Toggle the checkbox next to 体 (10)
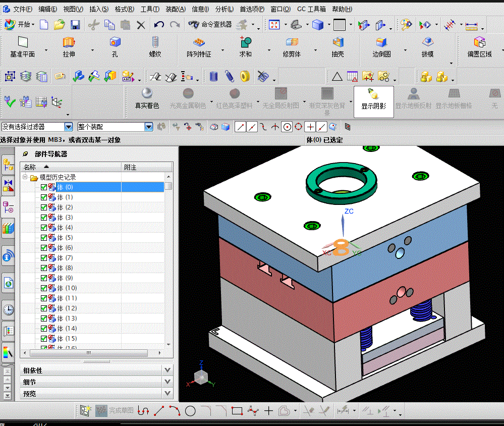 coord(44,288)
